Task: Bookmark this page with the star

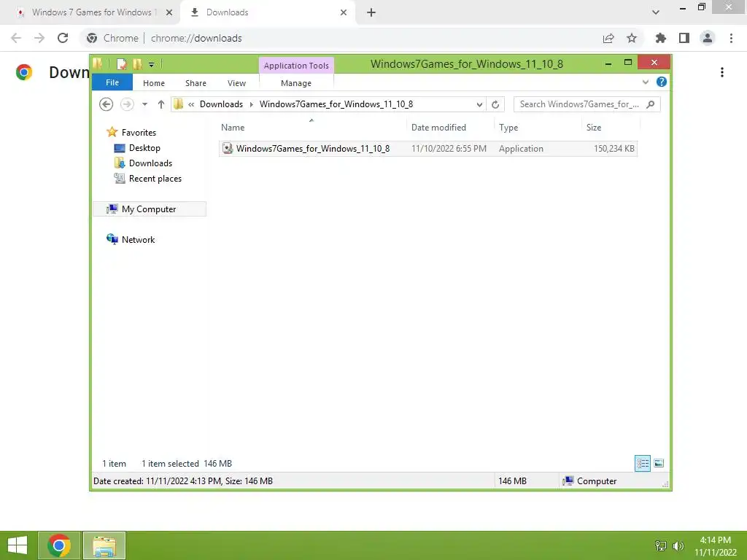Action: click(x=631, y=38)
